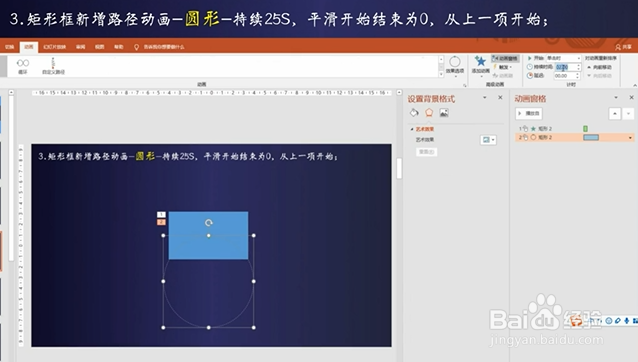Move animation up with arrow button
Viewport: 638px width, 362px height.
(x=614, y=113)
